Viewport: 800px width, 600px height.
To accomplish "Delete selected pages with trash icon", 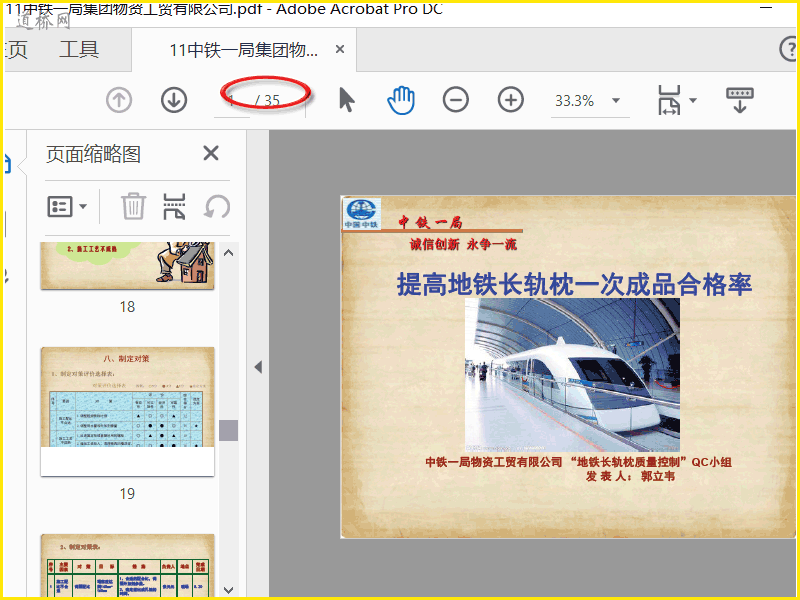I will (133, 206).
